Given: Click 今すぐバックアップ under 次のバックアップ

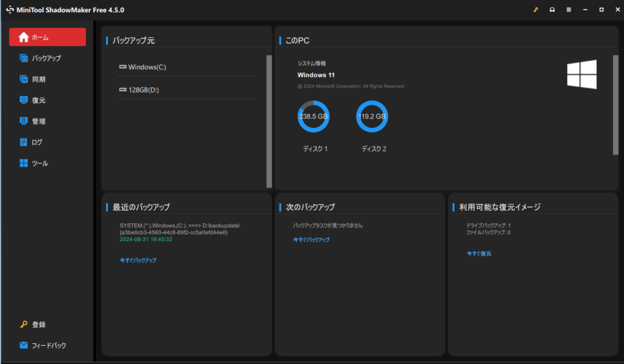Looking at the screenshot, I should [x=311, y=240].
